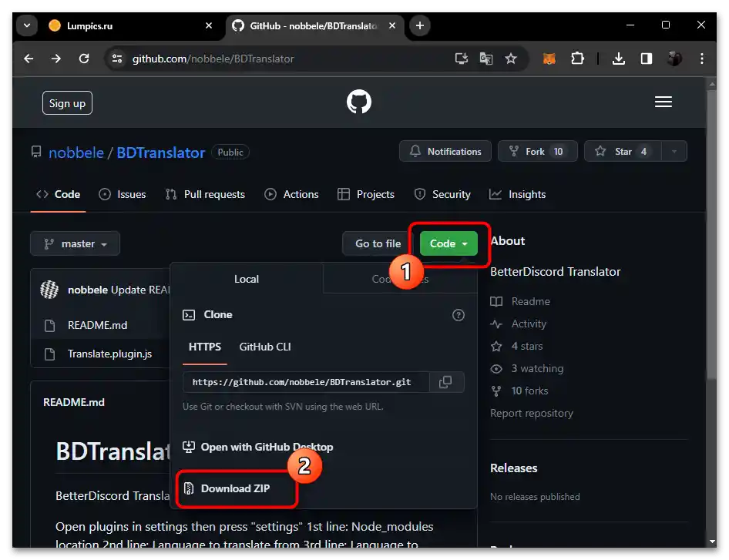
Task: Bookmark this page with star icon
Action: 511,59
